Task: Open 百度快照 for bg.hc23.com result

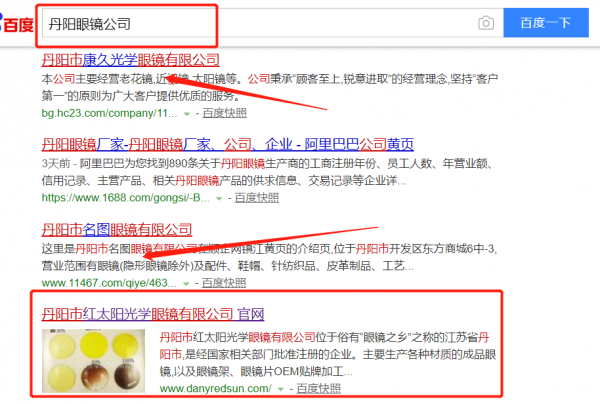Action: [225, 113]
